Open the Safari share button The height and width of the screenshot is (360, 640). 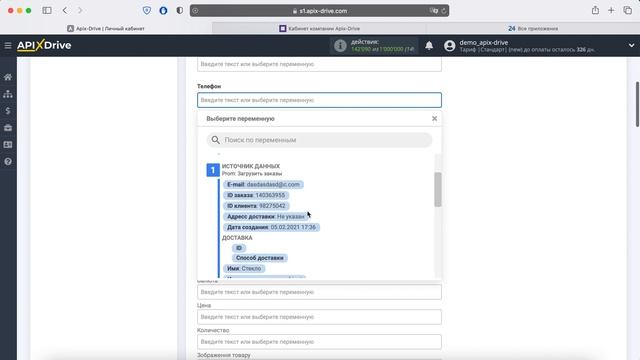click(x=595, y=11)
